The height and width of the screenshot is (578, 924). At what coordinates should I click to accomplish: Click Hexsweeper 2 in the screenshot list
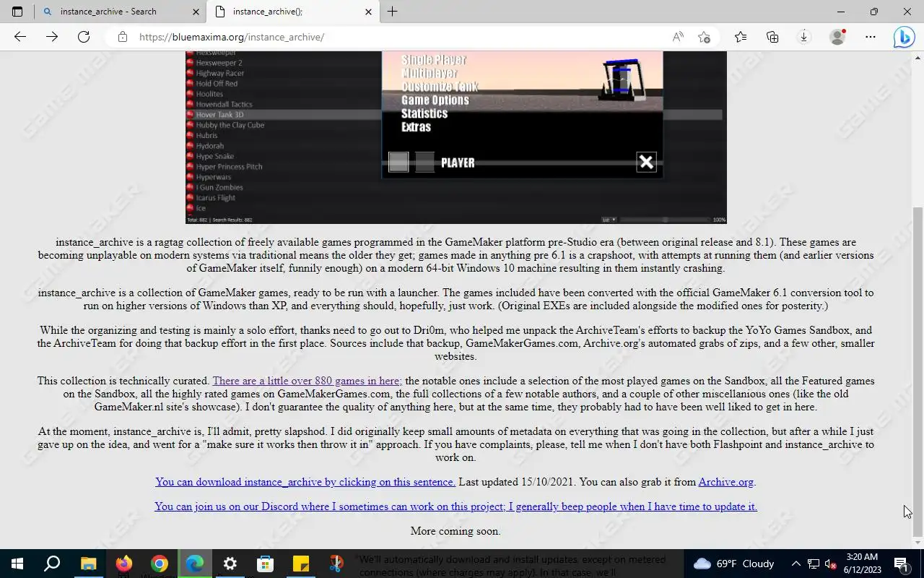pyautogui.click(x=219, y=63)
